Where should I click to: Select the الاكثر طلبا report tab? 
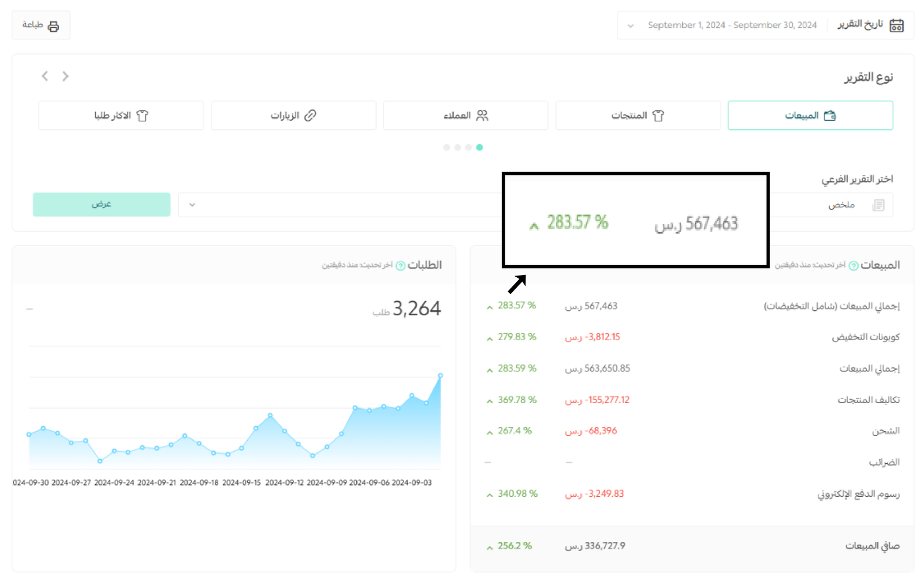click(x=121, y=116)
